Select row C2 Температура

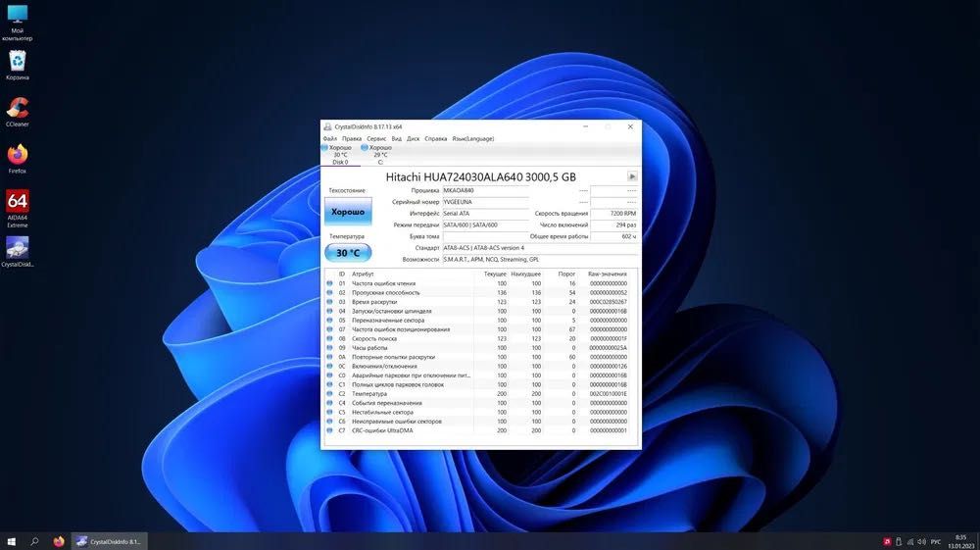(x=480, y=394)
